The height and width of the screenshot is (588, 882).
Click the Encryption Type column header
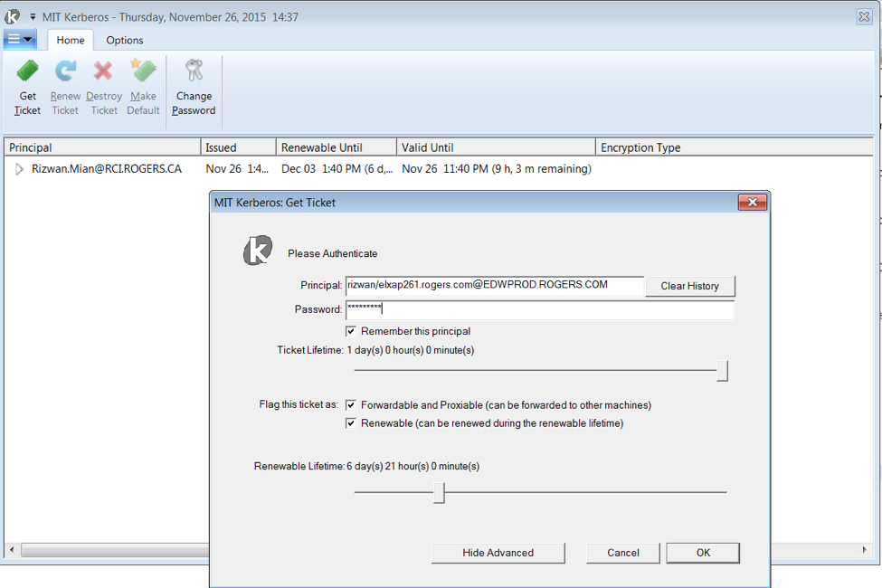(734, 147)
